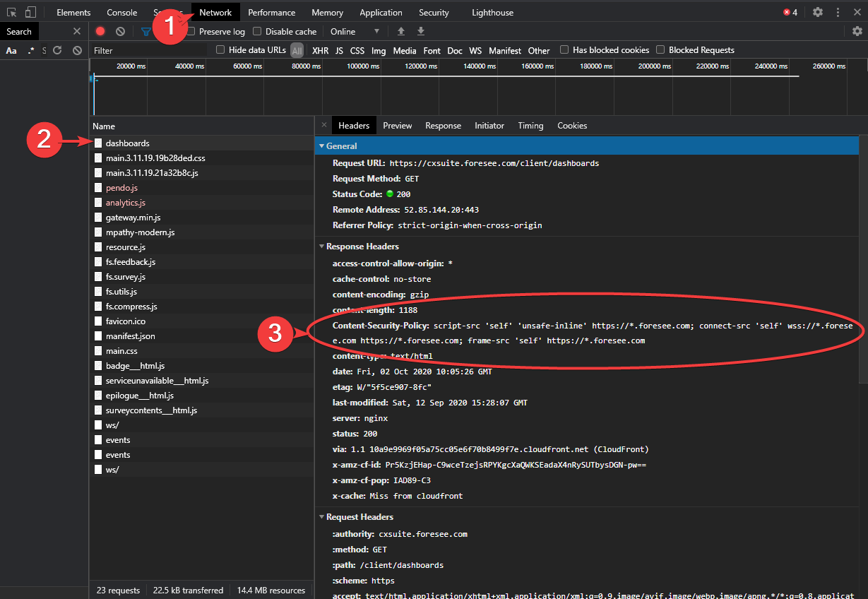Collapse the General section
The image size is (868, 599).
[x=341, y=146]
